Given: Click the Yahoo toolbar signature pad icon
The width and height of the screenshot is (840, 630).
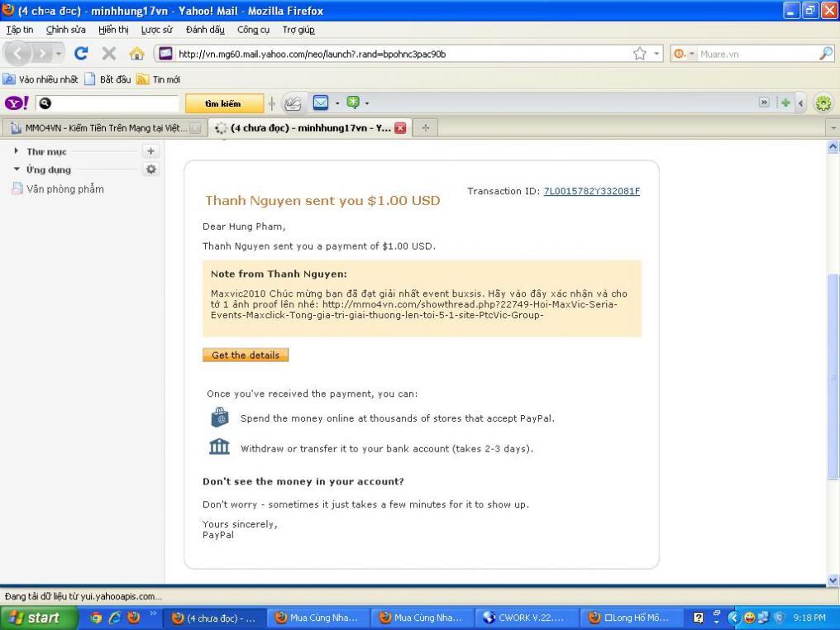Looking at the screenshot, I should click(x=293, y=103).
